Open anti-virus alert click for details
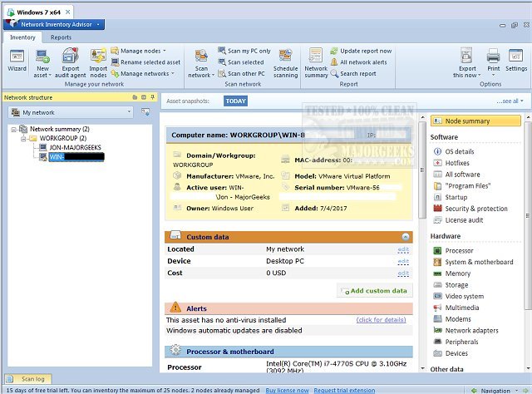 pos(381,320)
